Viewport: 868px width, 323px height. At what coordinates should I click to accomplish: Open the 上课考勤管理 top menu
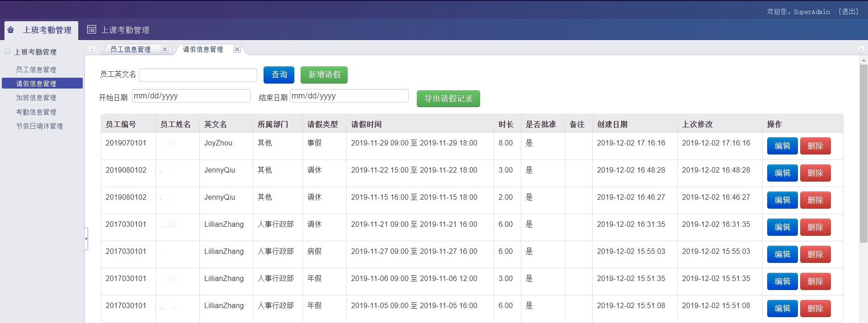click(x=125, y=30)
